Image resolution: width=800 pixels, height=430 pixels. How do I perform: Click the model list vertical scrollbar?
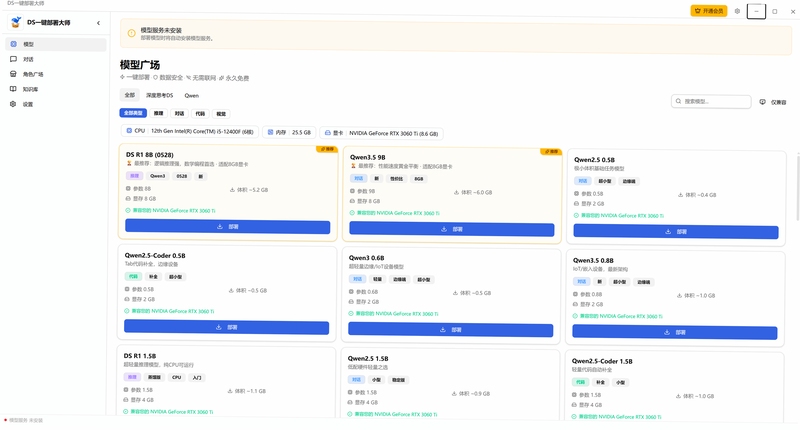coord(797,189)
